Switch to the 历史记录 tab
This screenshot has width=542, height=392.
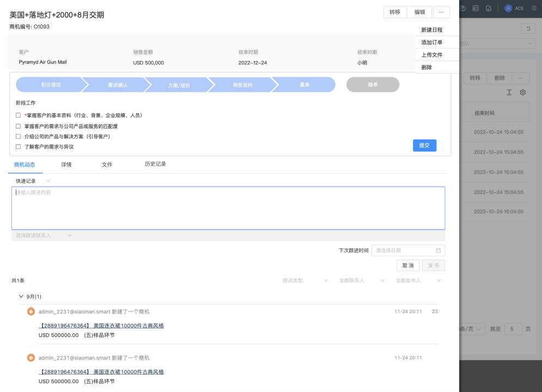point(155,164)
